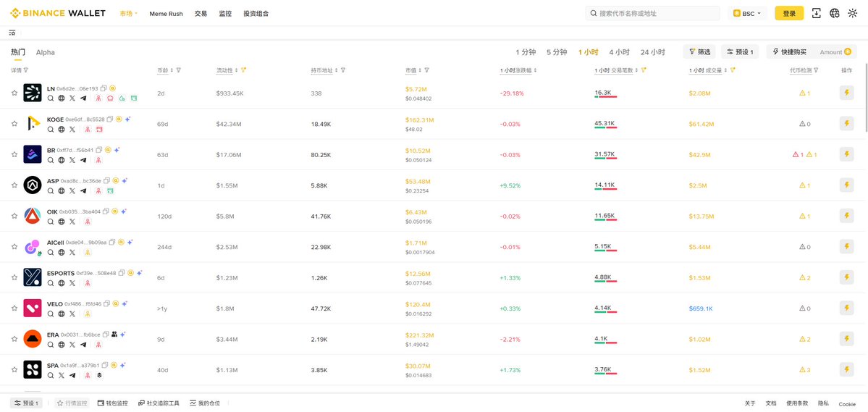868x412 pixels.
Task: Open the Meme Rush menu item
Action: (x=166, y=13)
